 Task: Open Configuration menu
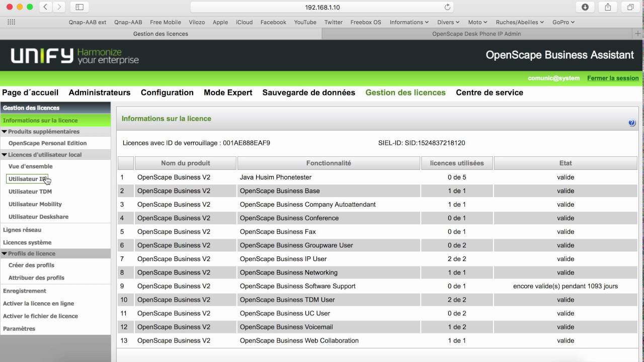coord(167,93)
